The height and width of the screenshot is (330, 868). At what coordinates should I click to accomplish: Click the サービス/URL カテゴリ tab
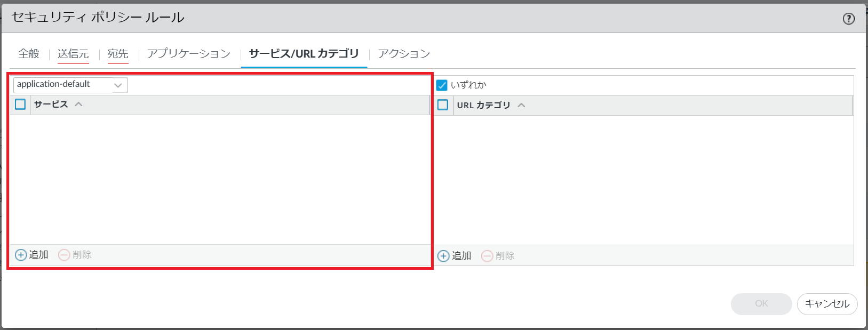pos(304,54)
